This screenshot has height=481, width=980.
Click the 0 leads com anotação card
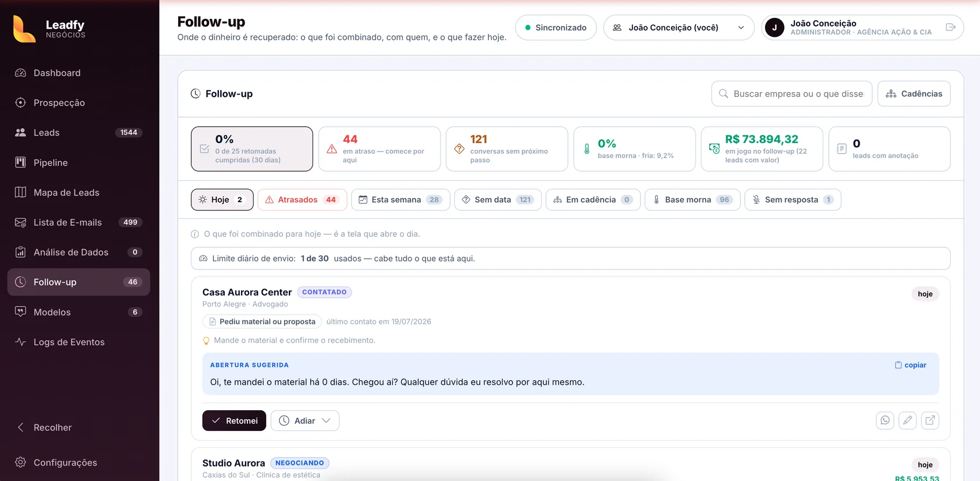tap(889, 149)
